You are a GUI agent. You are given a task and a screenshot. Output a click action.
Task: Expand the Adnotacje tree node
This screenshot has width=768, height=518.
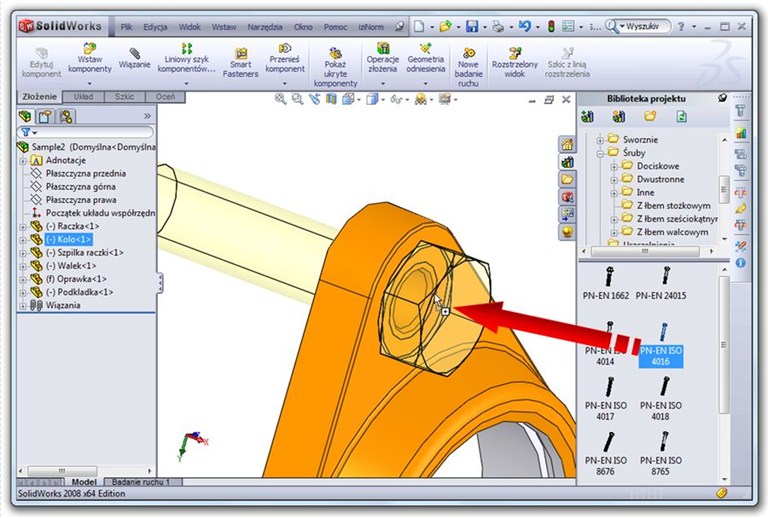click(23, 161)
